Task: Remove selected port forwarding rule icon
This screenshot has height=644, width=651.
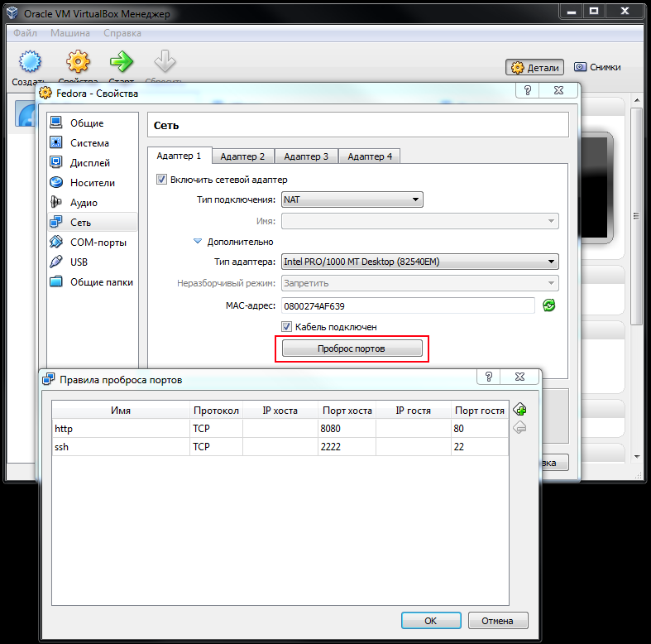Action: tap(519, 427)
